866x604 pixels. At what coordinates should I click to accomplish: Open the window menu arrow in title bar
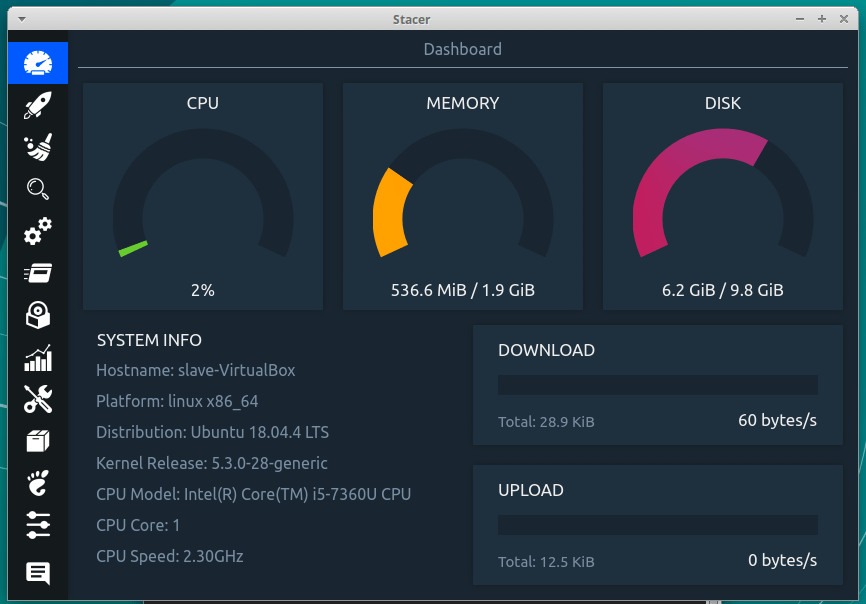[x=22, y=18]
